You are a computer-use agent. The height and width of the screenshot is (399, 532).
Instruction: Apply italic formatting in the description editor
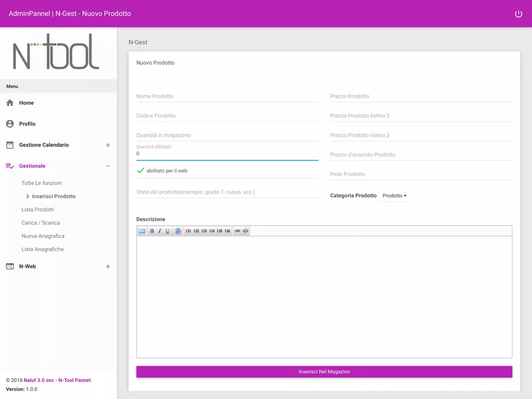coord(160,231)
